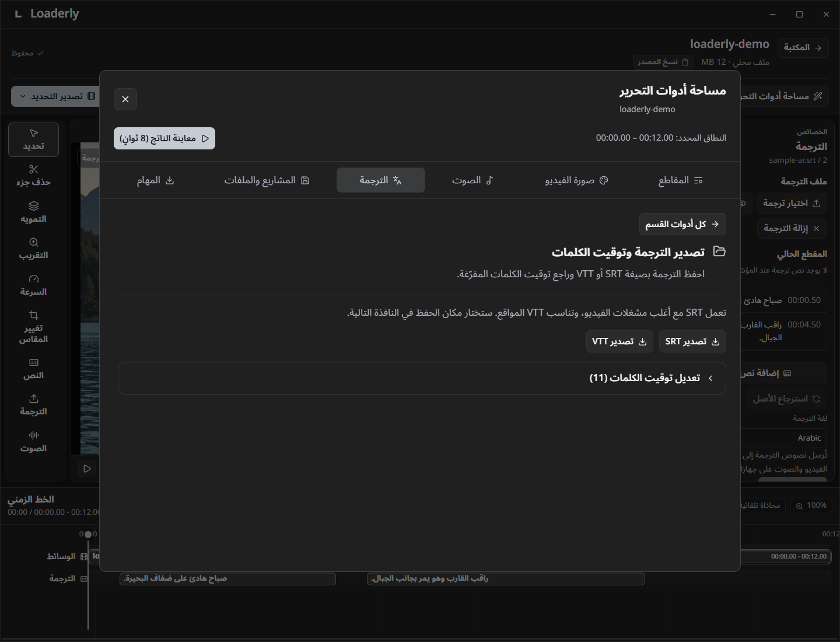Select subtitle clip صباح هادئ على ضفاف البحيرة
Screen dimensions: 840x642
tap(228, 578)
